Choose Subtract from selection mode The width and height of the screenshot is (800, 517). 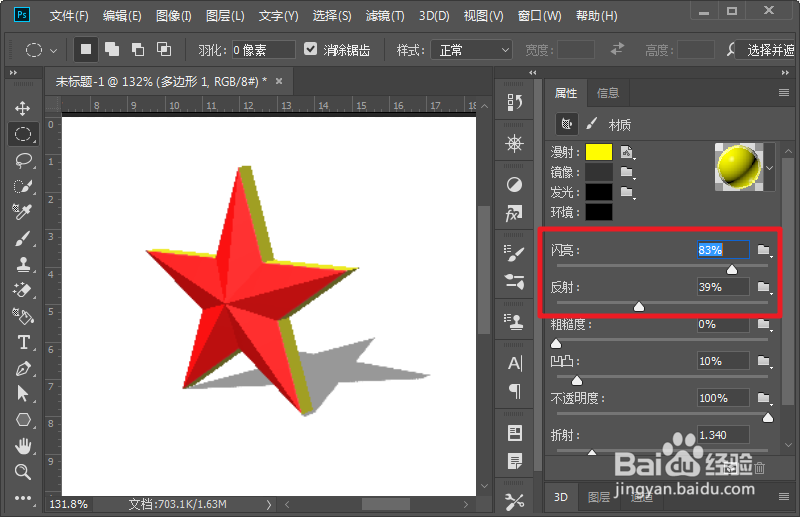click(138, 50)
